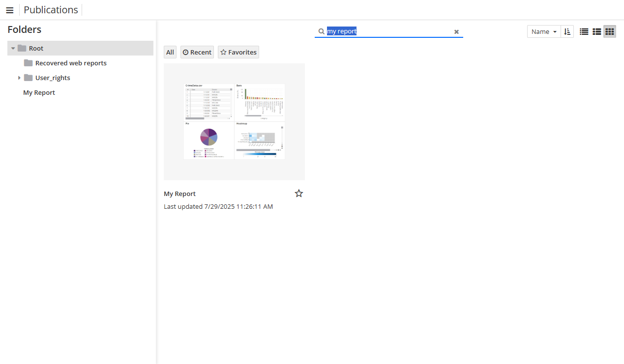Viewport: 624px width, 364px height.
Task: Click the search magnifier icon
Action: coord(321,31)
